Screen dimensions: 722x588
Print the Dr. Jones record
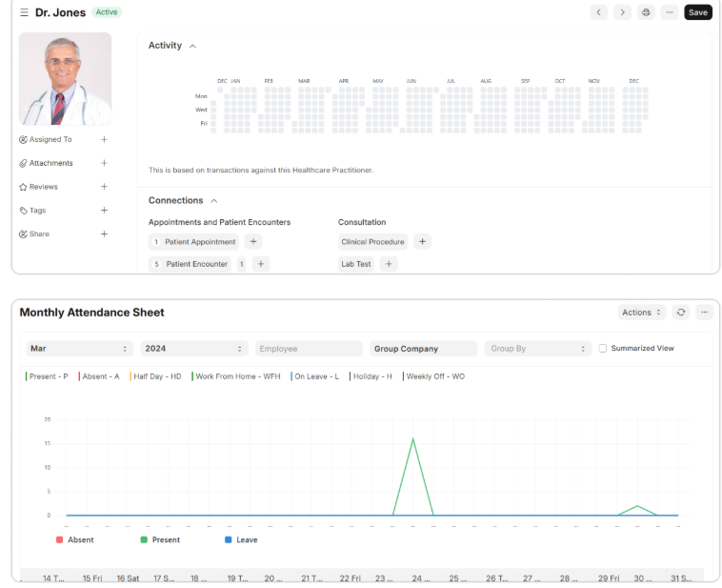[646, 12]
